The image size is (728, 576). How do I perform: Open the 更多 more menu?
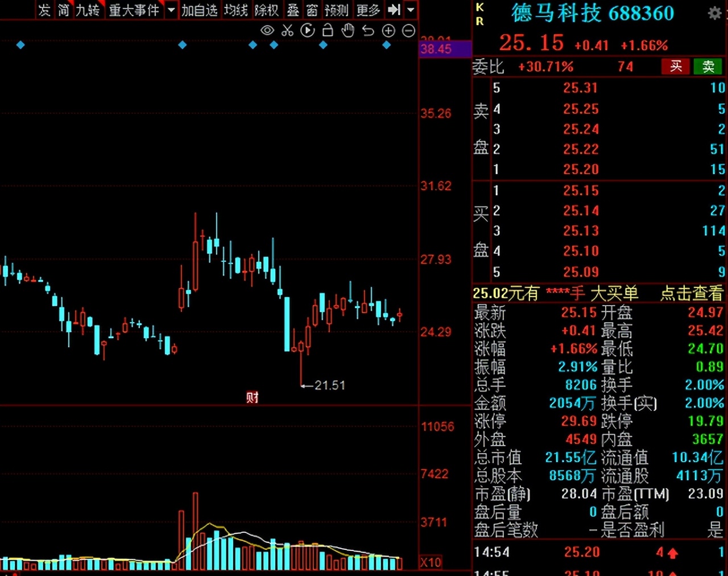pos(368,10)
